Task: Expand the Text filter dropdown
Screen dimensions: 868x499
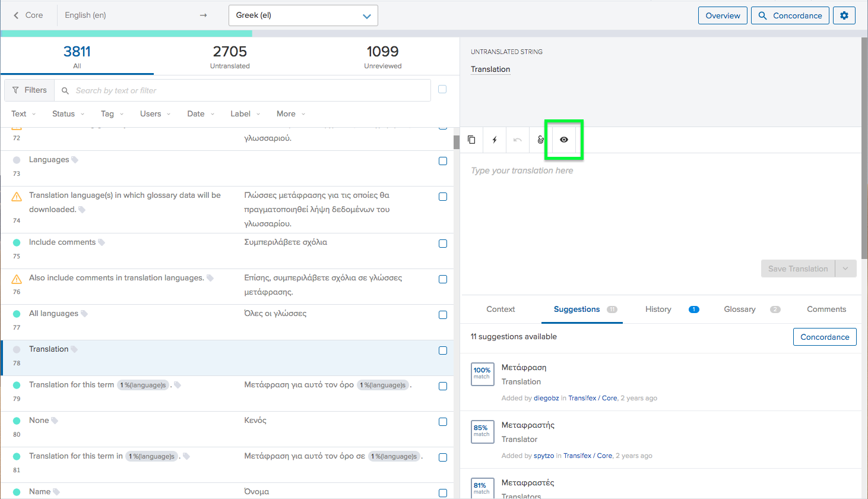Action: pos(24,114)
